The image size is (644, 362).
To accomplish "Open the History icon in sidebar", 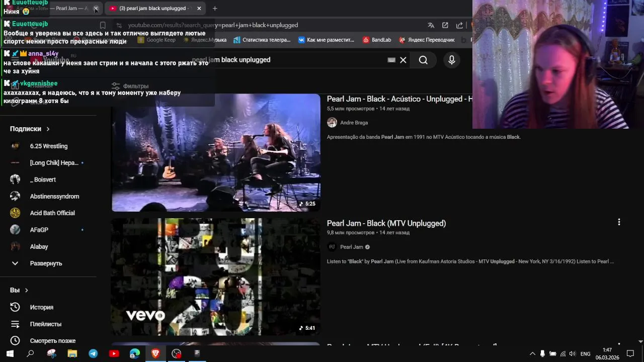I will 15,307.
